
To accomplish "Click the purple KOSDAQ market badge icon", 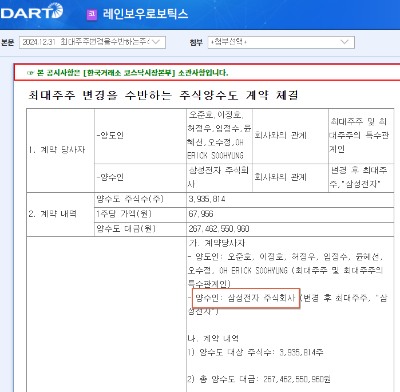I will coord(92,14).
